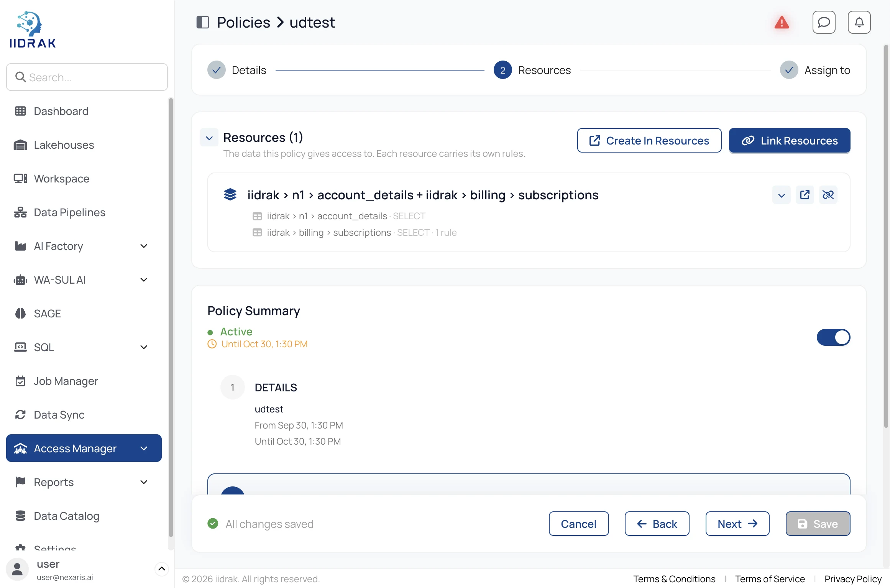
Task: Open the linked resource in new window
Action: [805, 195]
